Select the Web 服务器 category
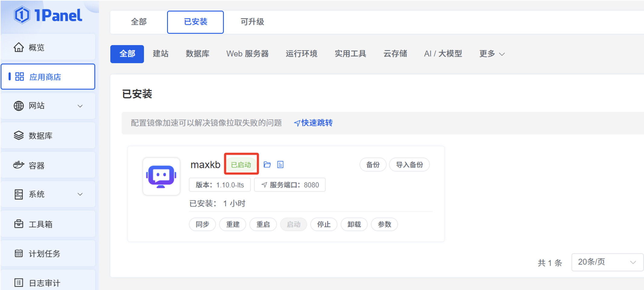644x290 pixels. pos(247,54)
